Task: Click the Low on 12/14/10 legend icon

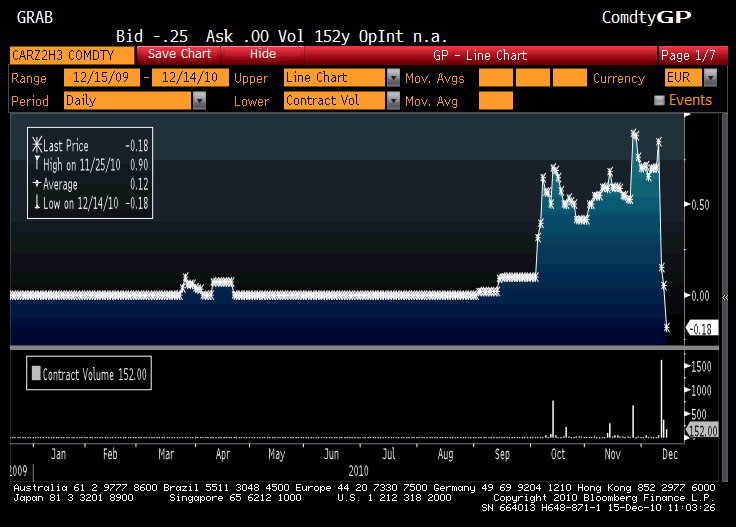Action: coord(37,202)
